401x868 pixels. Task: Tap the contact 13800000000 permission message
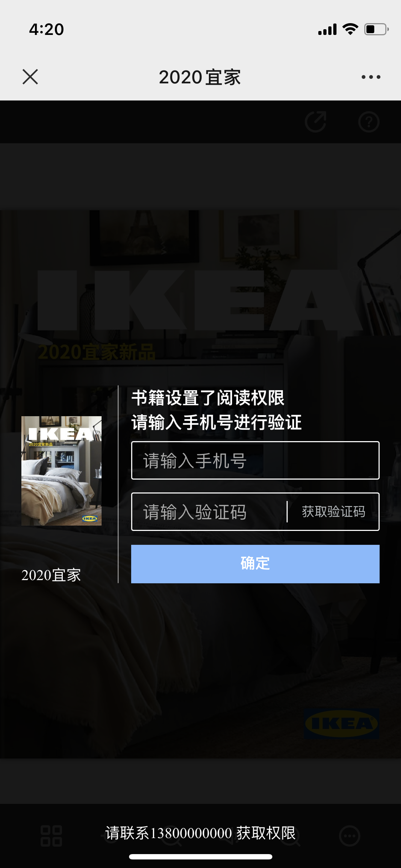(x=200, y=833)
